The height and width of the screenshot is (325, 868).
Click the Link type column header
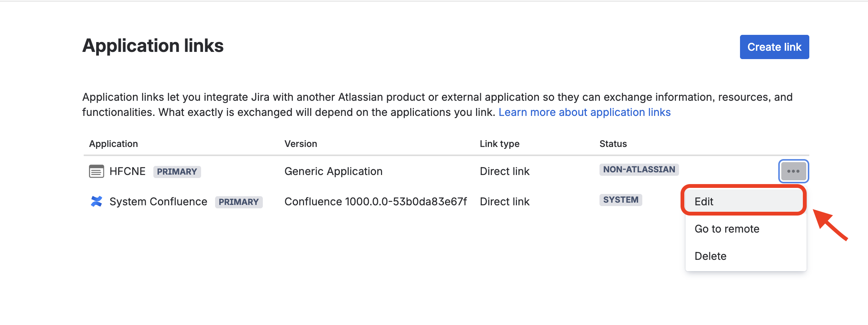click(500, 144)
